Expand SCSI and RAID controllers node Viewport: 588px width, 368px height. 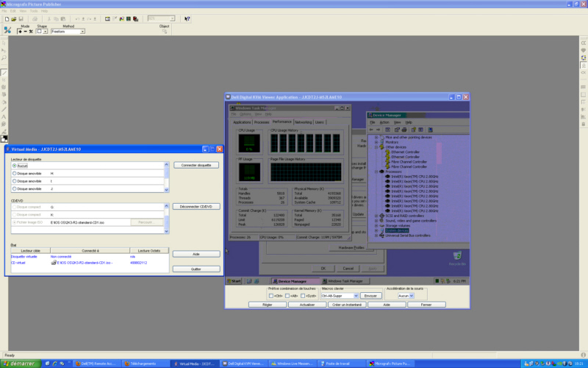[x=376, y=216]
